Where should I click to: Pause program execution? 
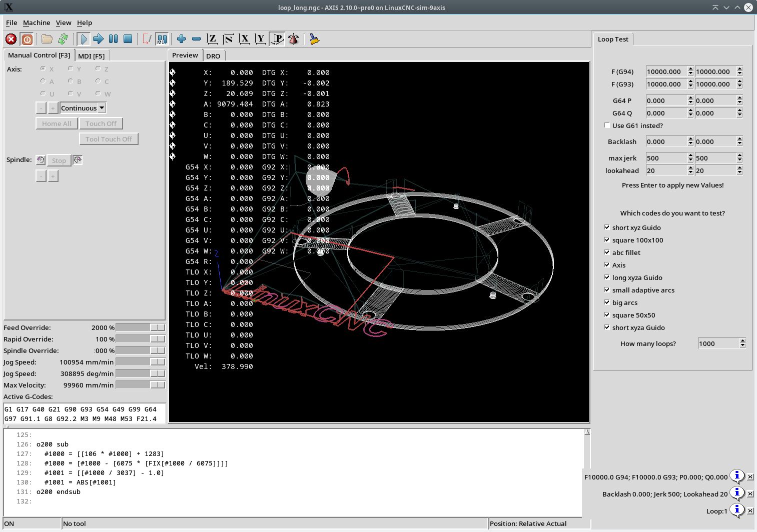click(x=113, y=39)
